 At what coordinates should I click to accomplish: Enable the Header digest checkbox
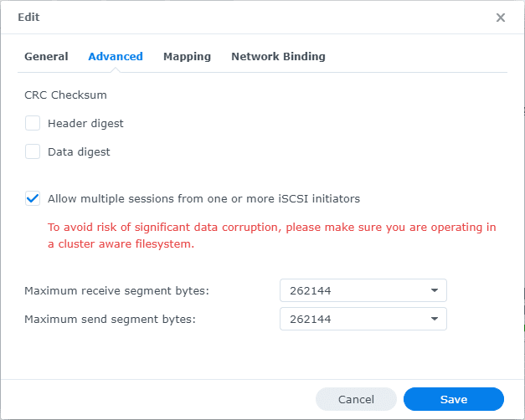click(x=33, y=124)
